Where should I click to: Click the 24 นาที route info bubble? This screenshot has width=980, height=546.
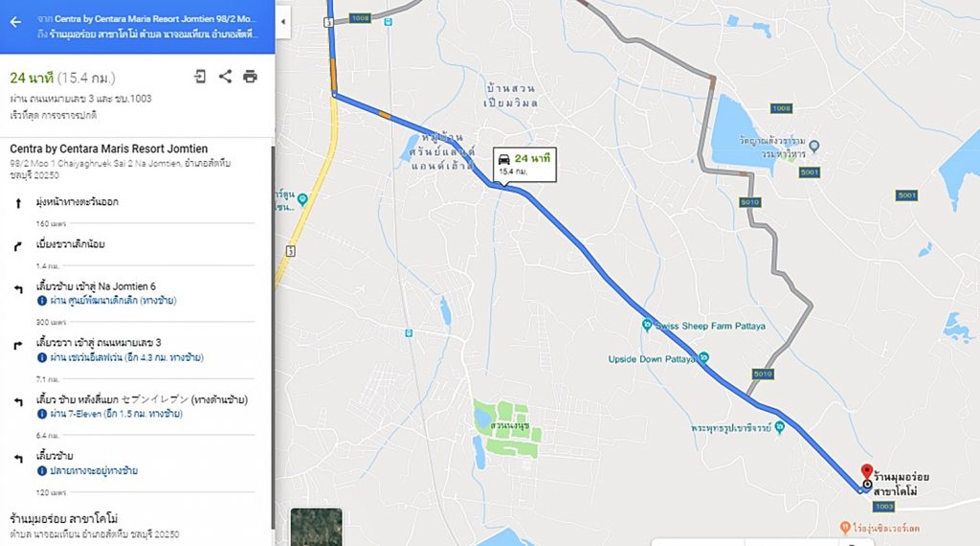(524, 165)
